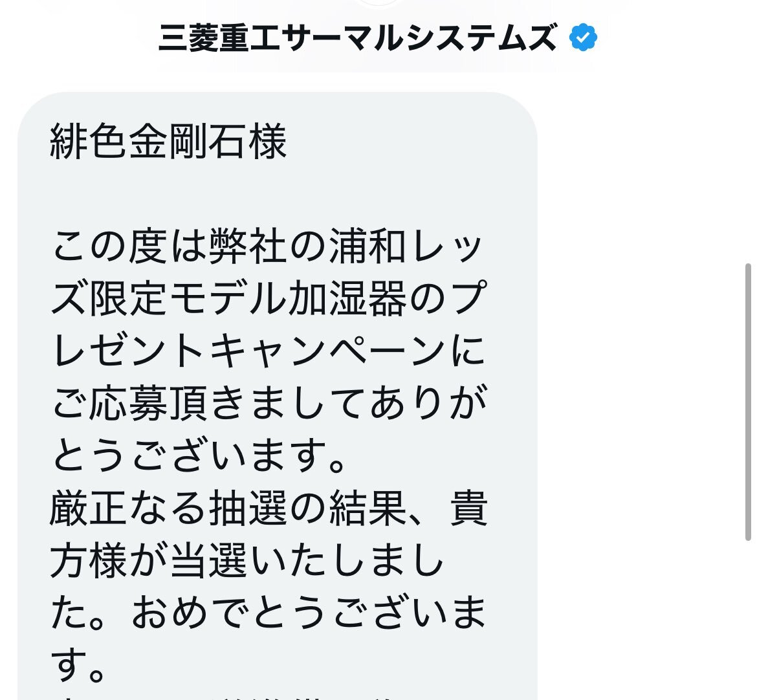Viewport: 757px width, 700px height.
Task: Open the 三菱重工サーマルシステムズ profile name
Action: click(358, 38)
